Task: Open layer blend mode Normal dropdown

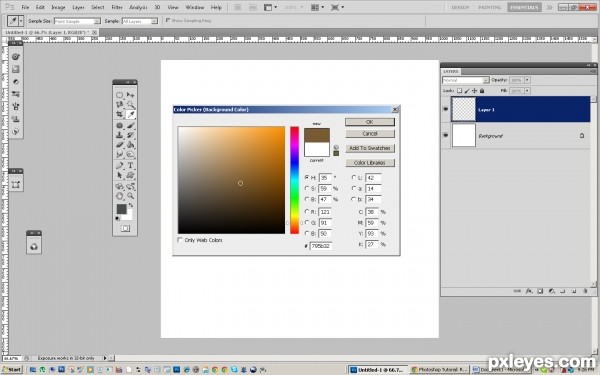Action: click(465, 80)
